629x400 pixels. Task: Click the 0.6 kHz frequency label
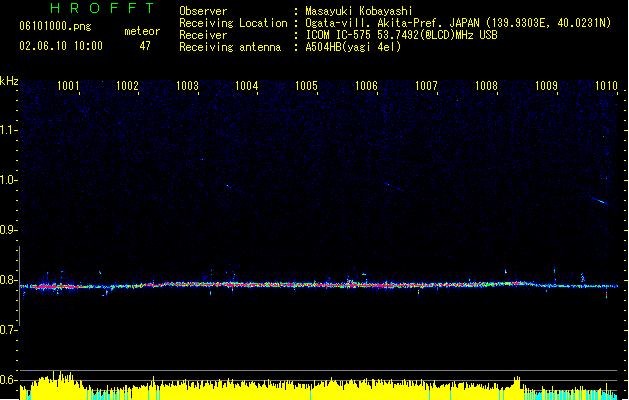tap(8, 380)
